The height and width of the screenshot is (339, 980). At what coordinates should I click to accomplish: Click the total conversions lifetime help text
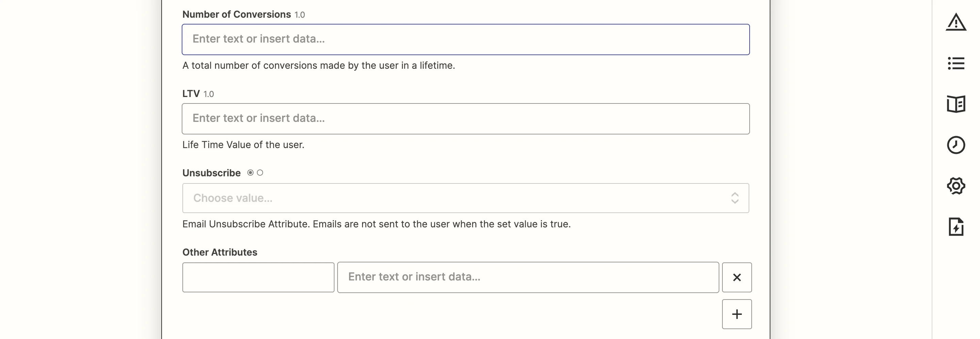click(x=318, y=65)
